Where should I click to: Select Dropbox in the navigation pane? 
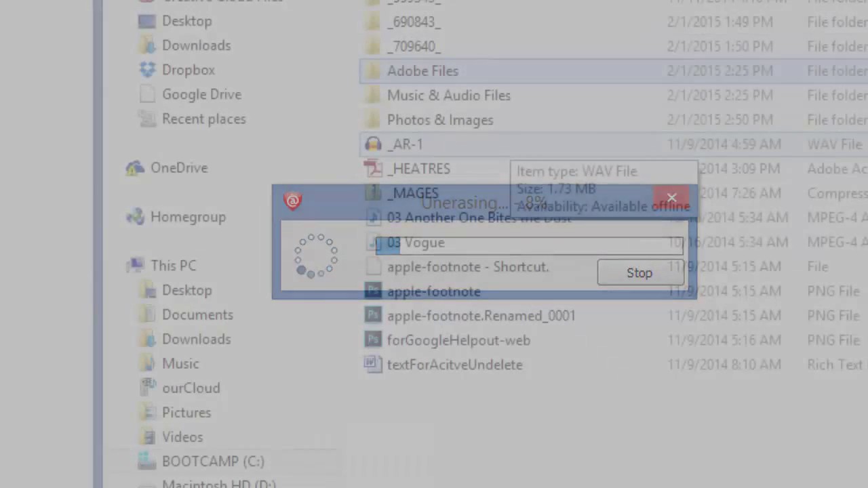[x=188, y=70]
